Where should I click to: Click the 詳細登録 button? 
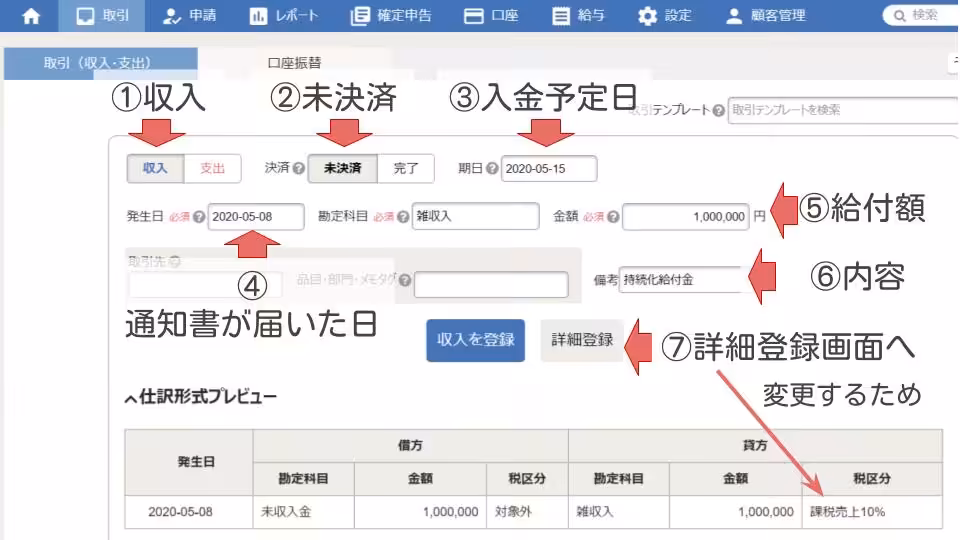click(x=582, y=340)
